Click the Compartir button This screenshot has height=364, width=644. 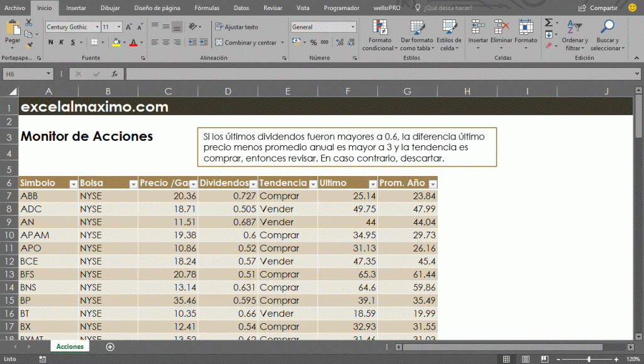(x=602, y=8)
